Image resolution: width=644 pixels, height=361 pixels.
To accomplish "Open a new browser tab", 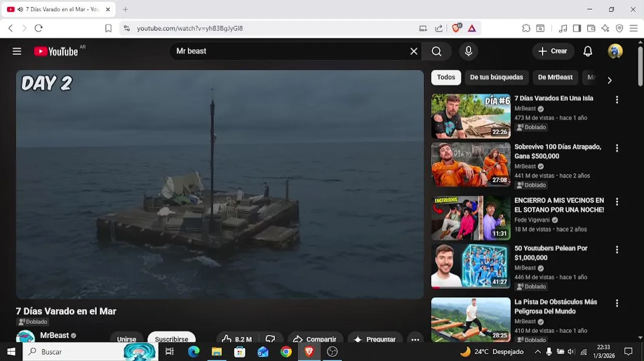I will [x=125, y=10].
